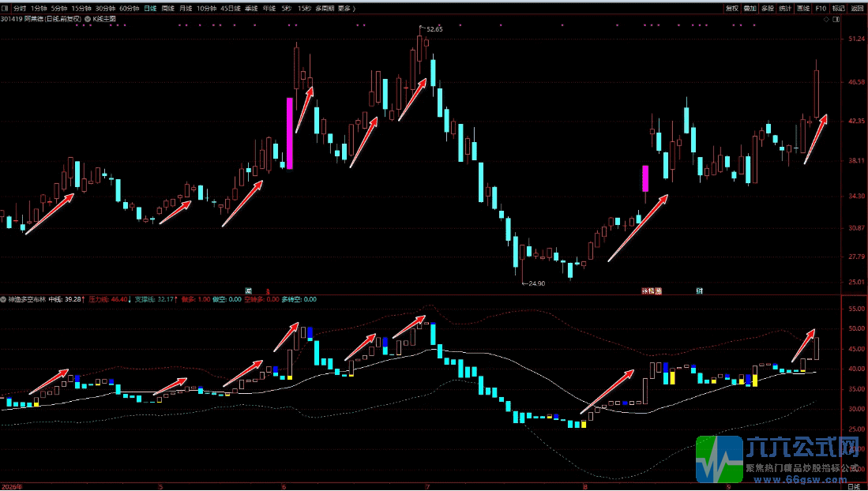The image size is (868, 491).
Task: Click the diamond icon above the price axis
Action: (x=826, y=20)
